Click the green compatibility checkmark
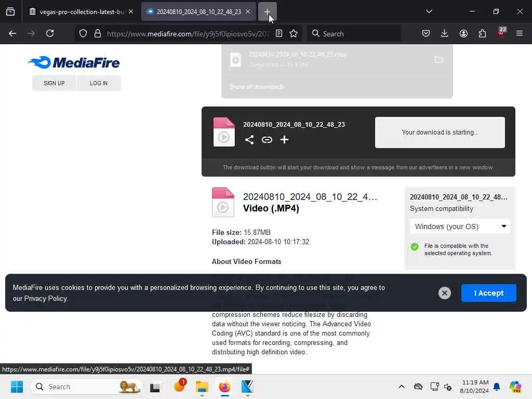The width and height of the screenshot is (532, 399). pyautogui.click(x=414, y=247)
